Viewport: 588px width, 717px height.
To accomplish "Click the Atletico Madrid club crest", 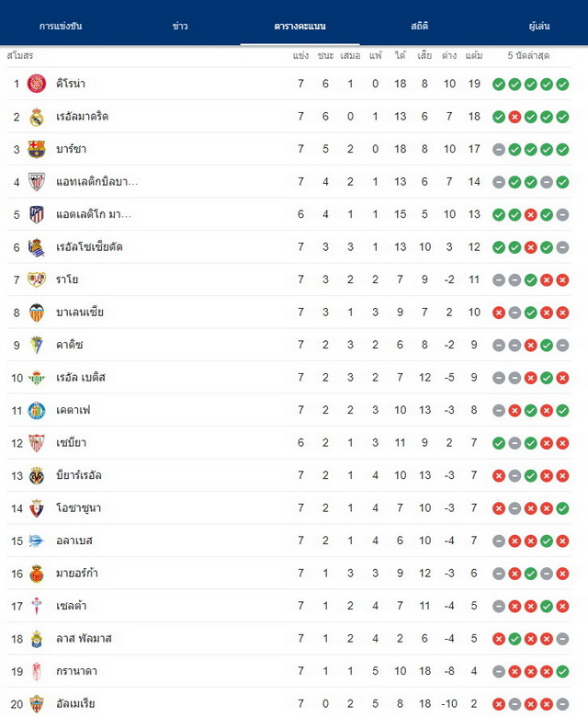I will click(x=37, y=214).
